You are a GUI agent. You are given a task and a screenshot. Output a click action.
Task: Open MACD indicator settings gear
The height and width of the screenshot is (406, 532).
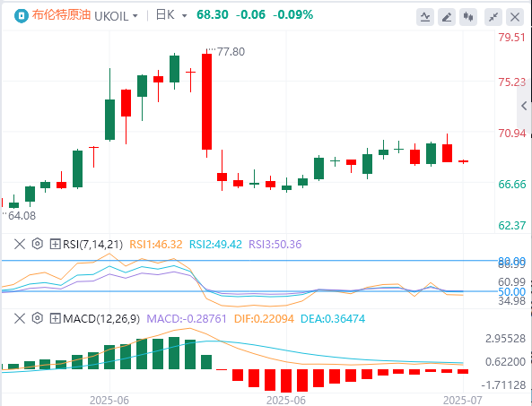point(38,318)
